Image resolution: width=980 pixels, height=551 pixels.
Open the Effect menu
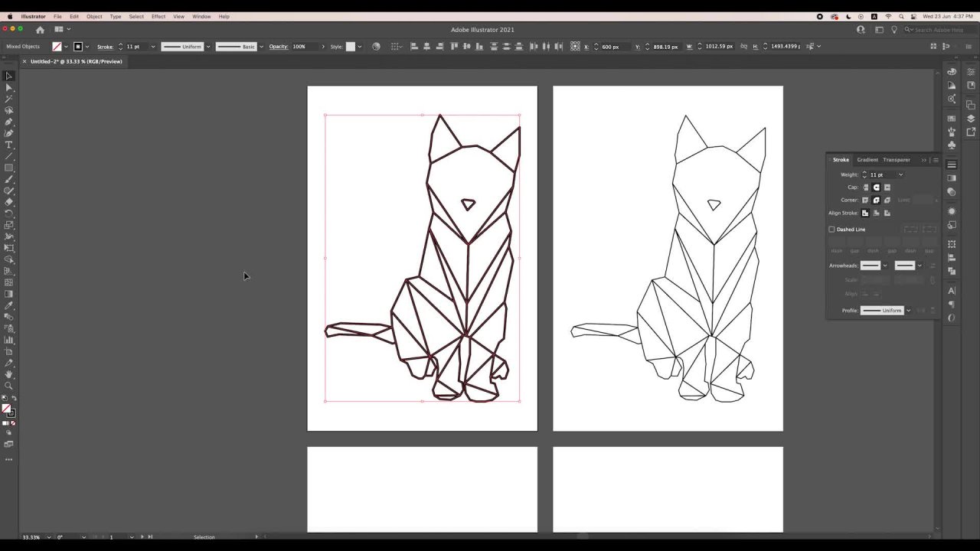click(x=158, y=16)
